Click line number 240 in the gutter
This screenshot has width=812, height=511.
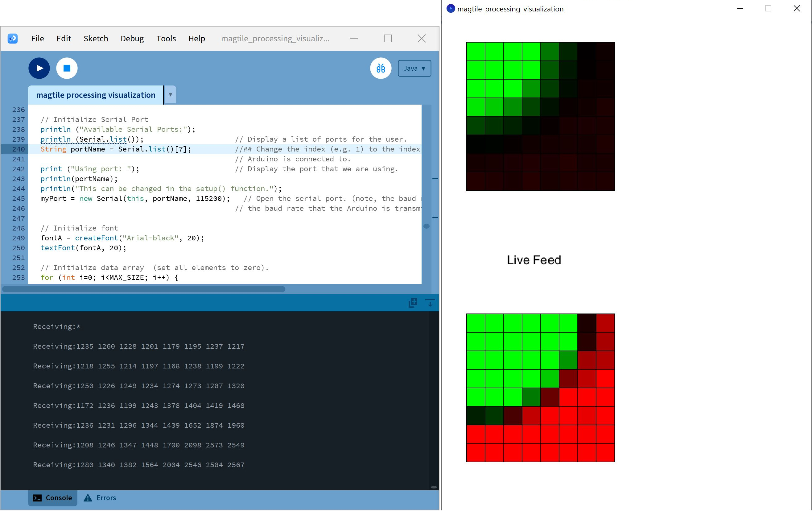point(19,149)
